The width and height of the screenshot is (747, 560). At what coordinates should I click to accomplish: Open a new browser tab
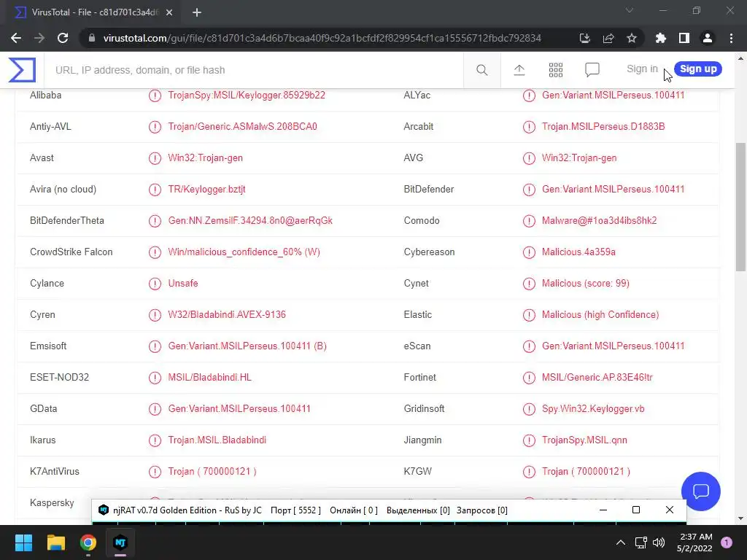[197, 12]
